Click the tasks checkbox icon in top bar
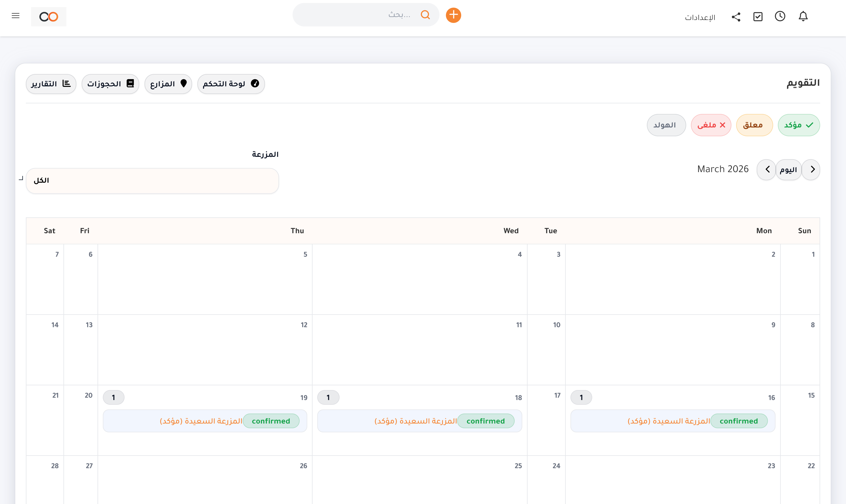 pyautogui.click(x=758, y=16)
